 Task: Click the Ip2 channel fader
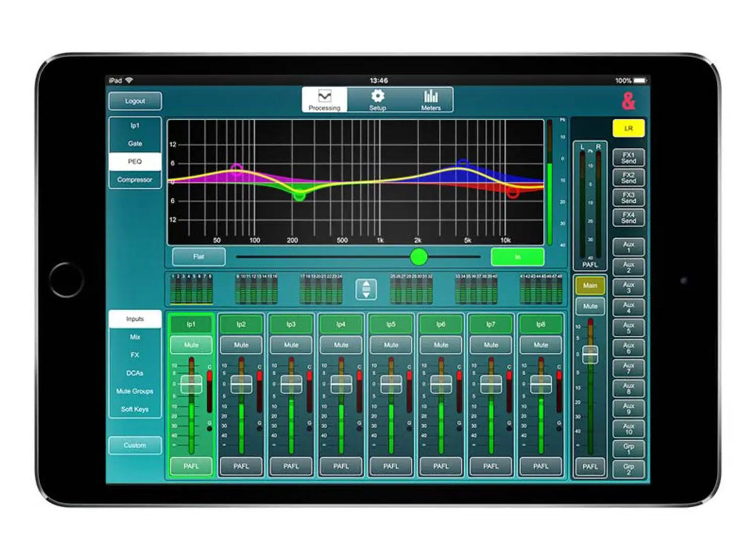241,384
